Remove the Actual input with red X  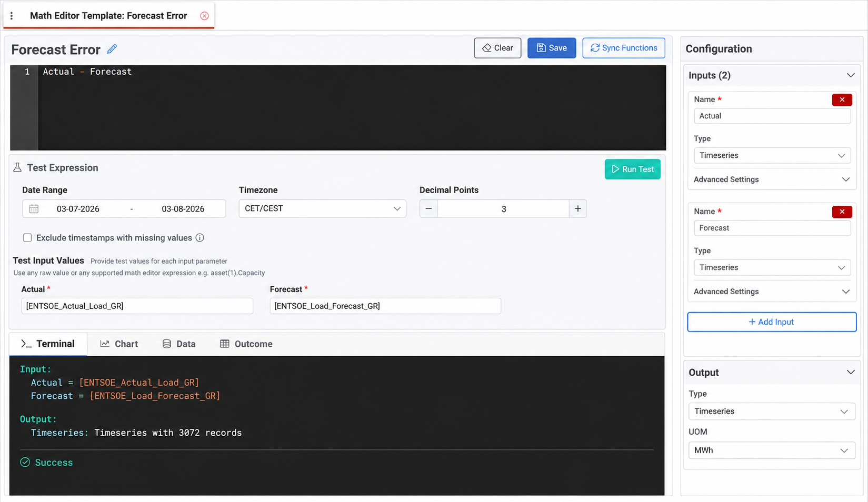pyautogui.click(x=842, y=99)
